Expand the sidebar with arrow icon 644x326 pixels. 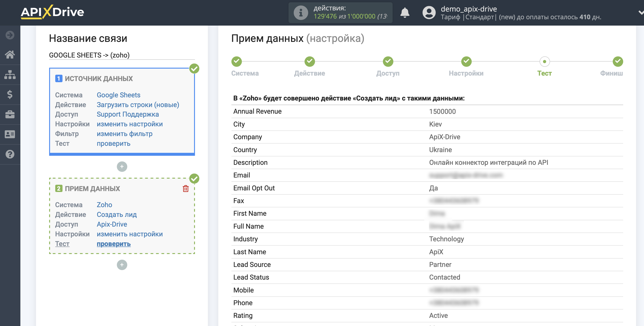[10, 35]
